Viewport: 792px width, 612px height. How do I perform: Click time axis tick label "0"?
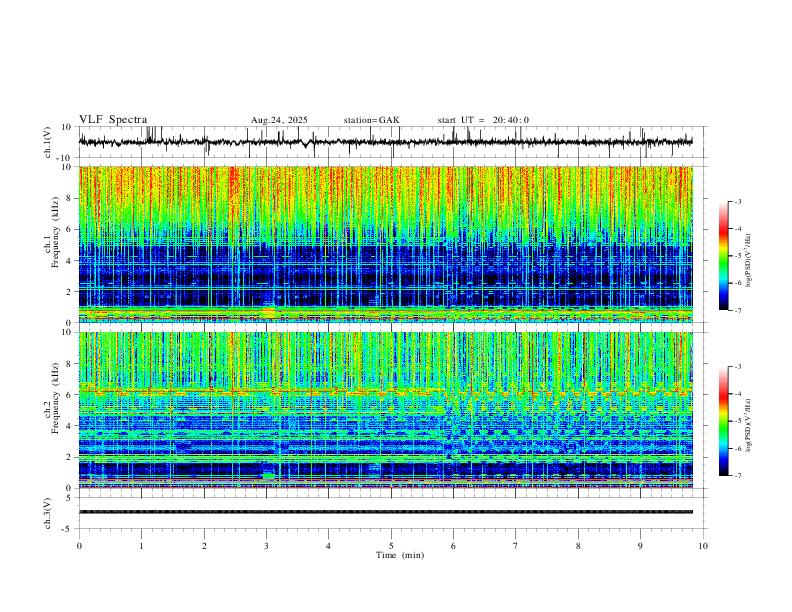click(79, 546)
